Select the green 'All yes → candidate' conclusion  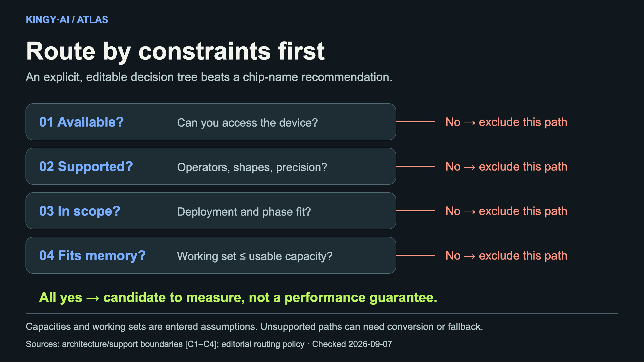point(238,298)
